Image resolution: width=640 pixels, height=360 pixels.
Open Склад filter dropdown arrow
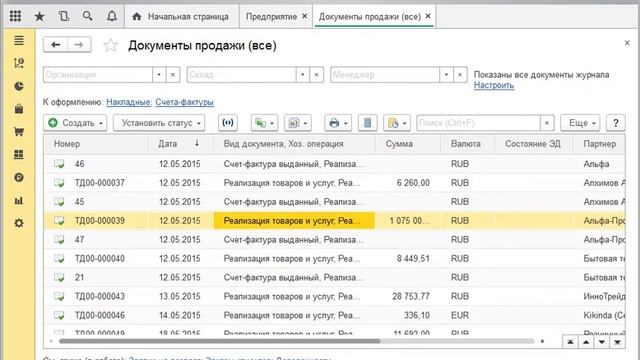coord(302,75)
